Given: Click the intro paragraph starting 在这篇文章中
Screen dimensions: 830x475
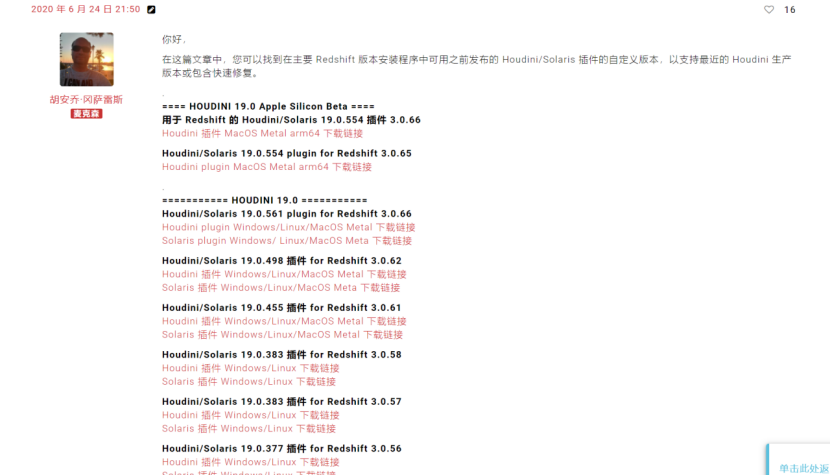Looking at the screenshot, I should pos(476,66).
